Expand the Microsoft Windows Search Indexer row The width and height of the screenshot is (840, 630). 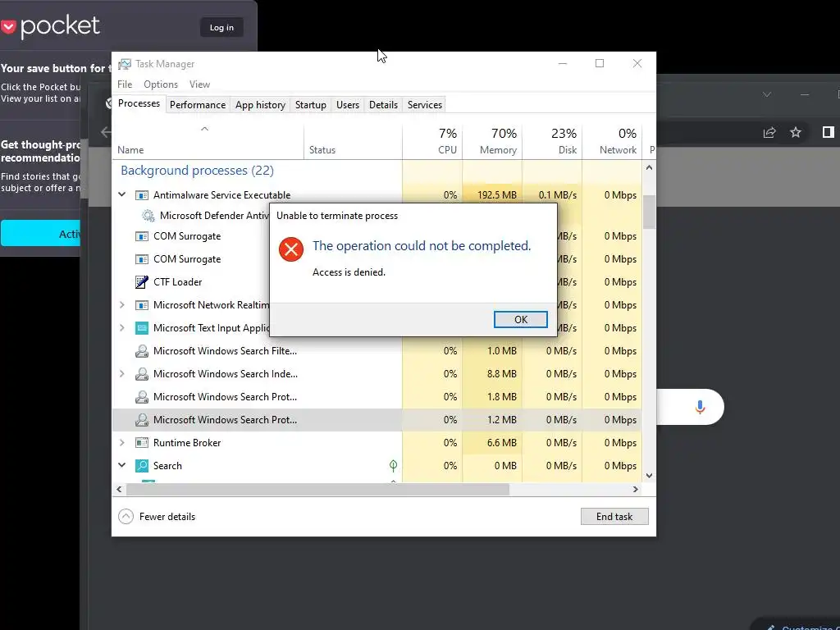122,374
